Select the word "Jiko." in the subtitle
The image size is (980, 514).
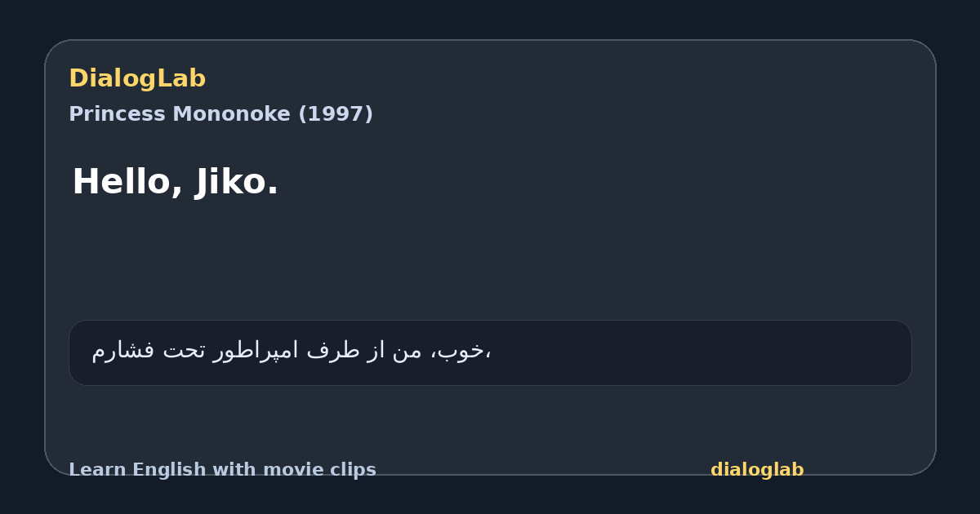click(237, 182)
